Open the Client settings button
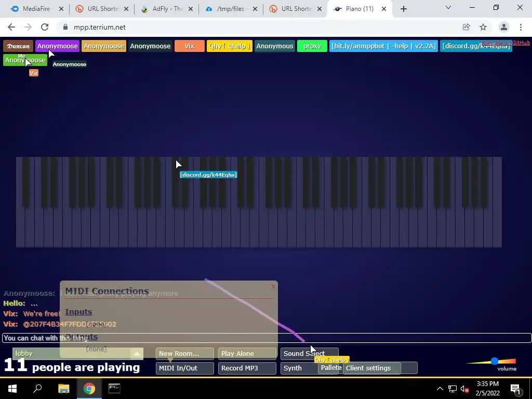Image resolution: width=532 pixels, height=399 pixels. point(372,368)
